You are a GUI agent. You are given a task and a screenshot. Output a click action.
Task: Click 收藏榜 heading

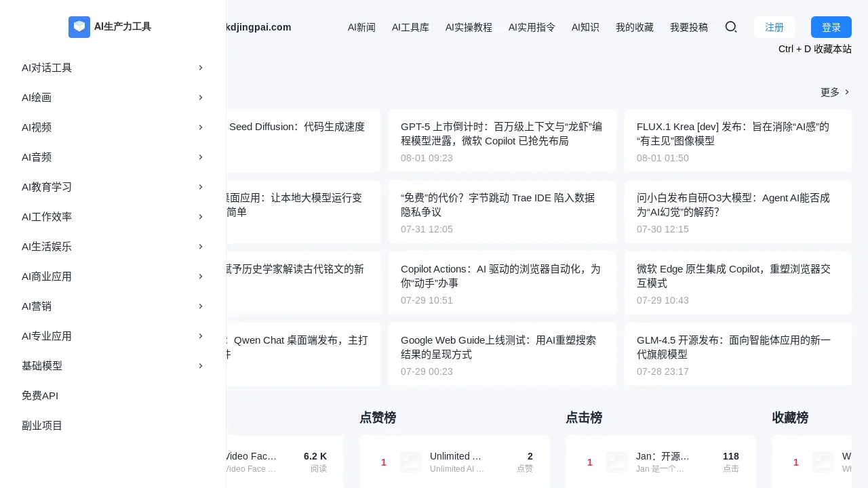click(x=790, y=418)
